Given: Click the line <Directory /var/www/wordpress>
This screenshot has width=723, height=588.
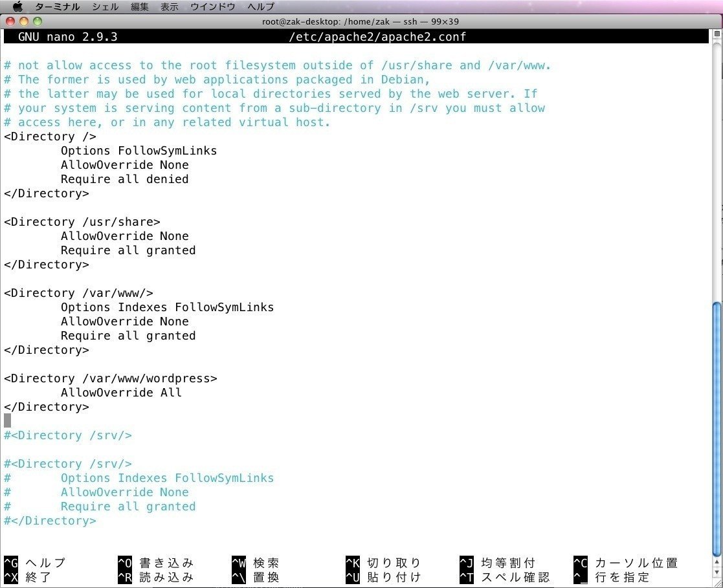Looking at the screenshot, I should pos(111,378).
